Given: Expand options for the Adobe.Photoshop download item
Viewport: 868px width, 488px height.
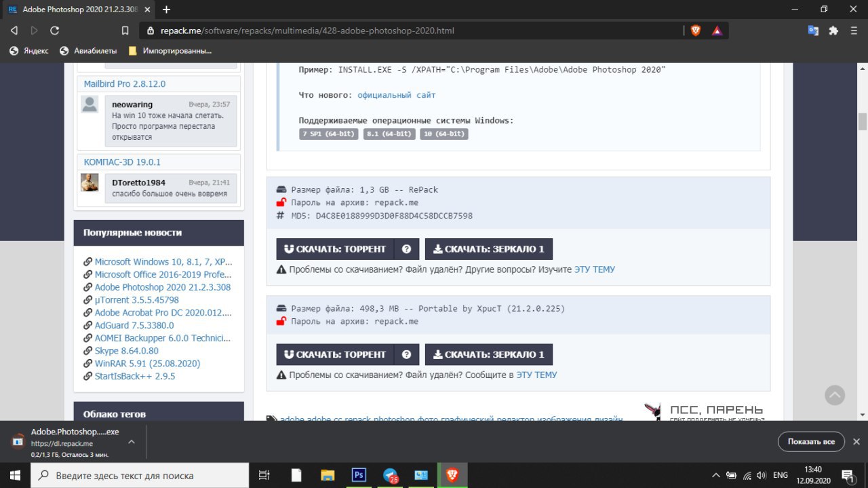Looking at the screenshot, I should click(131, 441).
